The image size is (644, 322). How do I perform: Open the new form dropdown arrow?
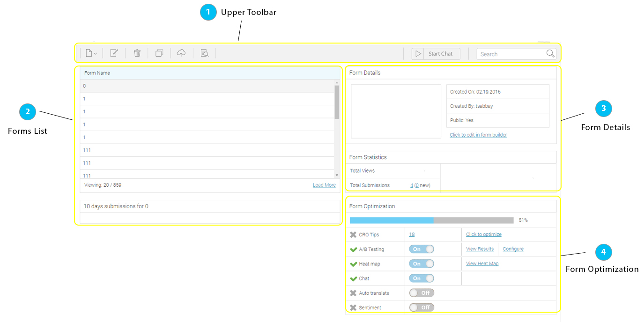point(95,54)
